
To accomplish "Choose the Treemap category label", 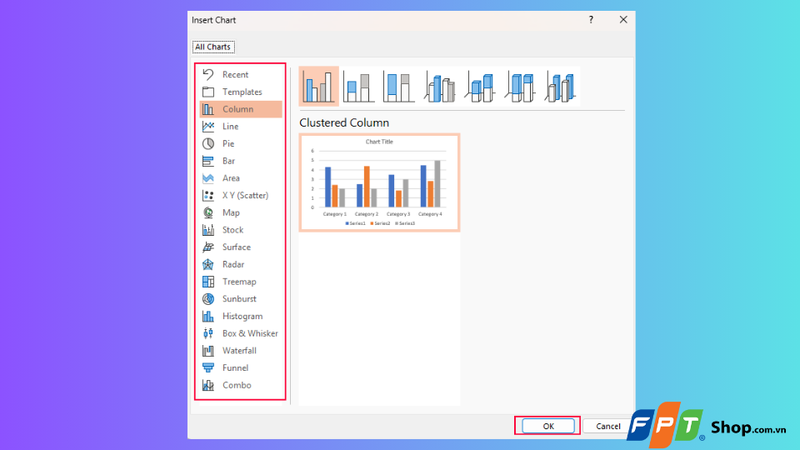I will pos(239,282).
